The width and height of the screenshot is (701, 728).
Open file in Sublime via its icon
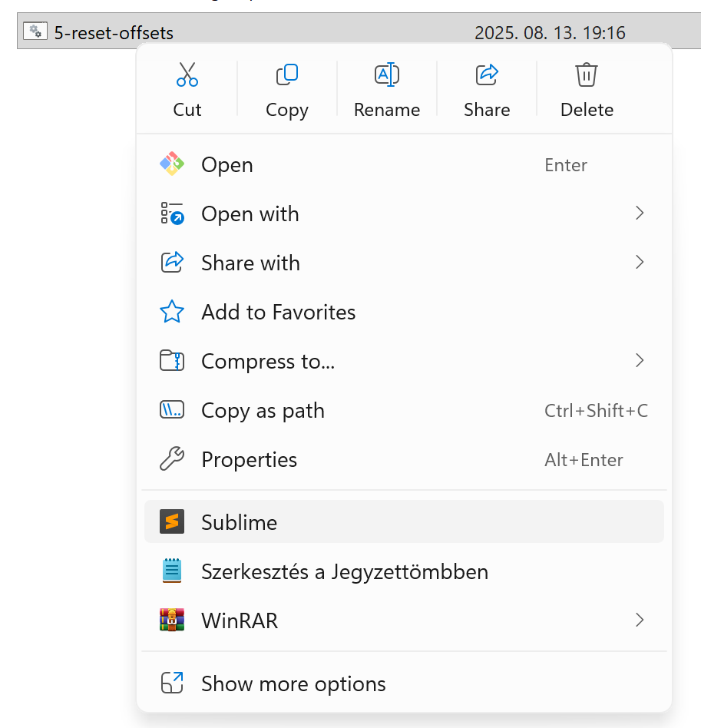pos(172,522)
